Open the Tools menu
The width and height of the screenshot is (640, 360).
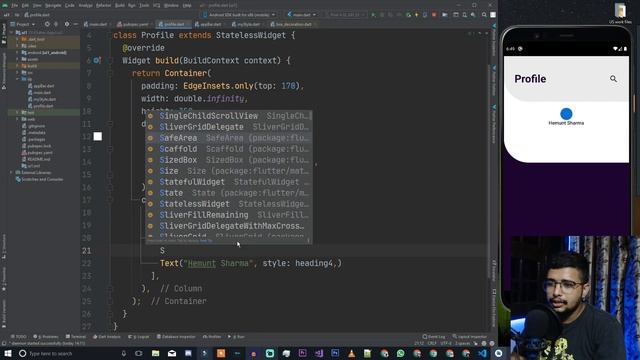pyautogui.click(x=144, y=5)
